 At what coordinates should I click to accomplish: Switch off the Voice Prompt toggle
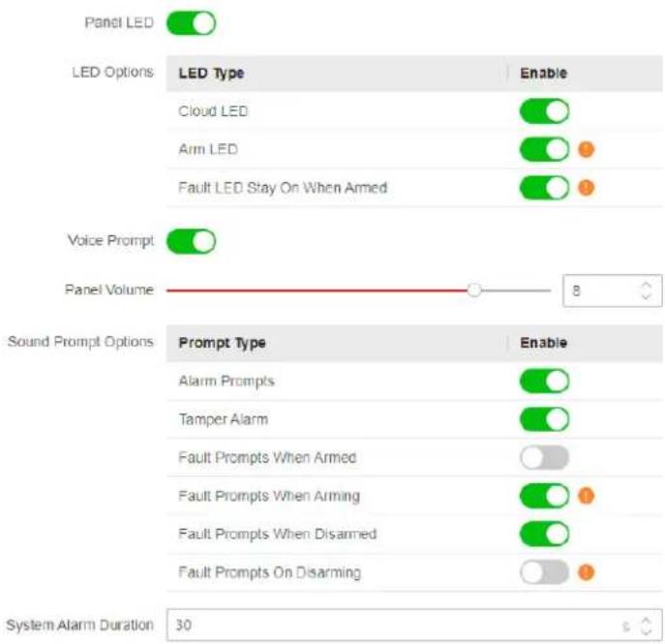coord(192,241)
